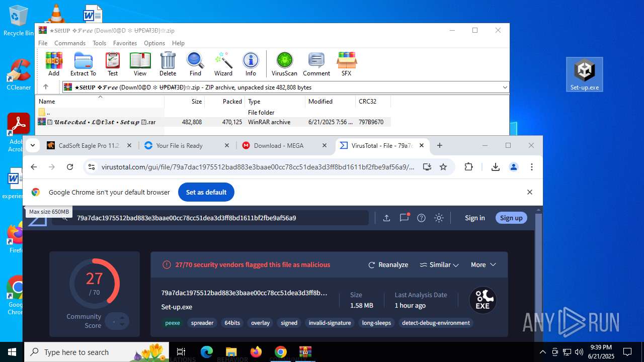Screen dimensions: 644x362
Task: Reload the VirusTotal page
Action: 70,167
